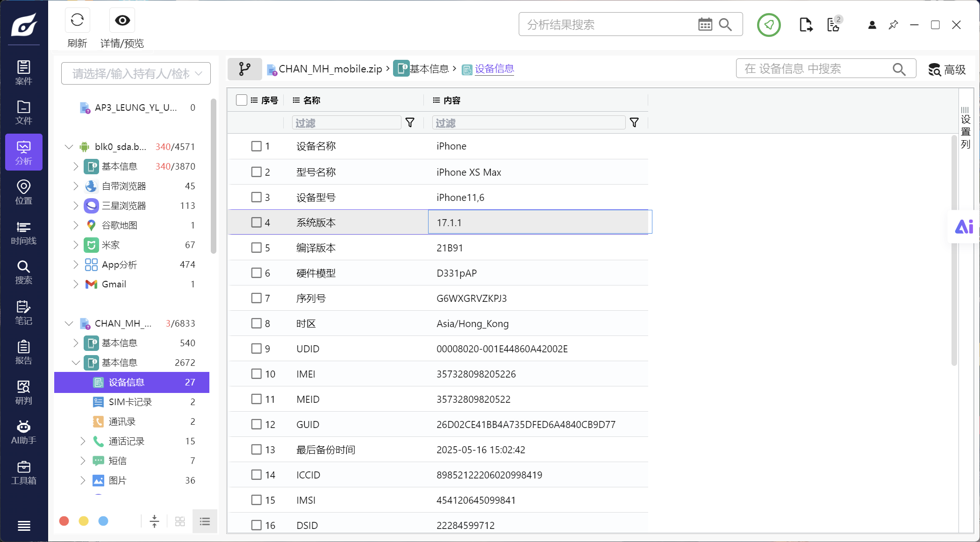The height and width of the screenshot is (542, 980).
Task: Expand the 通话记录 tree node
Action: pyautogui.click(x=83, y=441)
